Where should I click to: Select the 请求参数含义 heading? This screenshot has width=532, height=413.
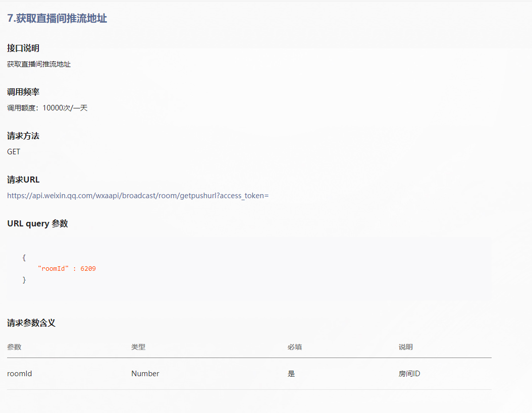click(31, 323)
